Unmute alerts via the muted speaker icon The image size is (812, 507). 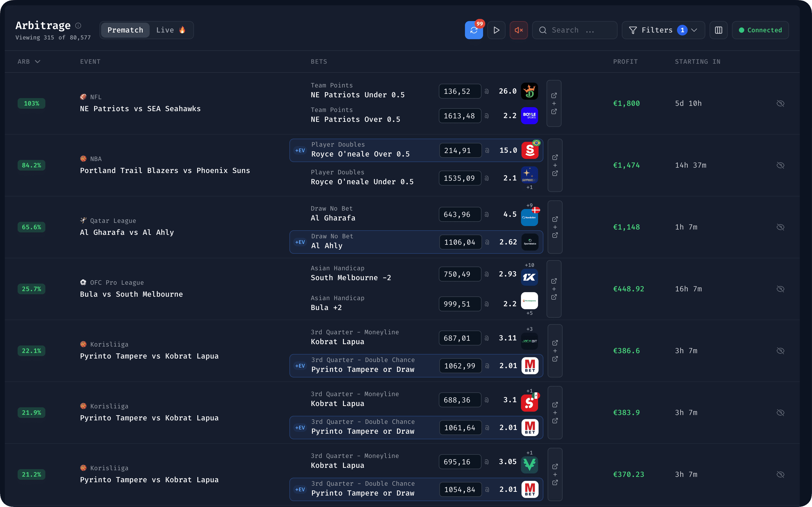pos(518,30)
